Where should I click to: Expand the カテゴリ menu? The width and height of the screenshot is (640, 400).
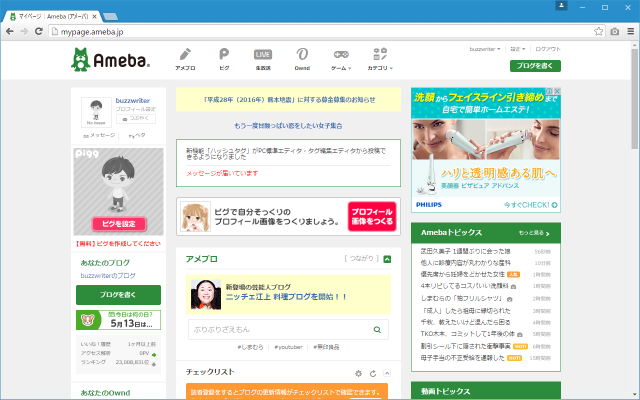[380, 59]
